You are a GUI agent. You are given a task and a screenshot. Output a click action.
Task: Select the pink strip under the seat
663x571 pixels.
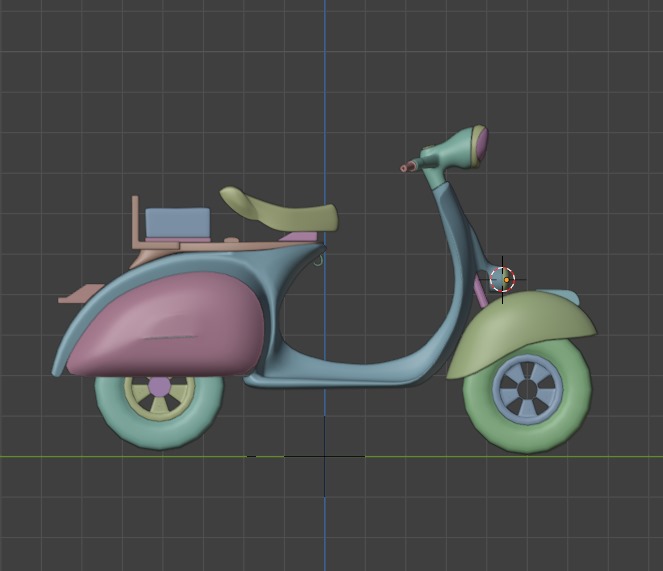tap(299, 236)
